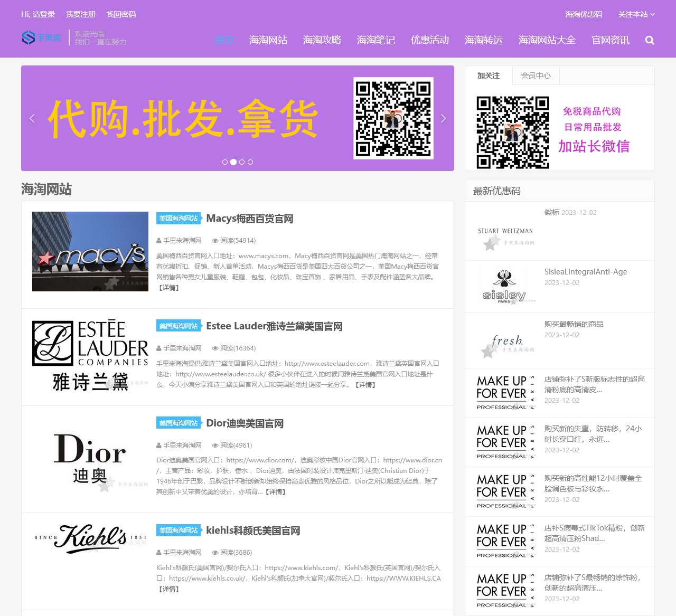Open the 海淘优惠码 top link
This screenshot has width=676, height=616.
(584, 14)
